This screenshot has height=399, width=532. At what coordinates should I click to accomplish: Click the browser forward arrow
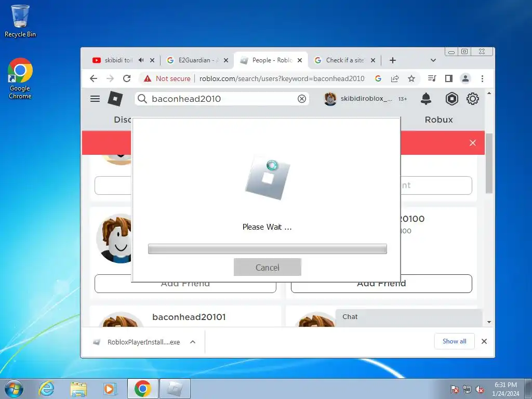[110, 79]
